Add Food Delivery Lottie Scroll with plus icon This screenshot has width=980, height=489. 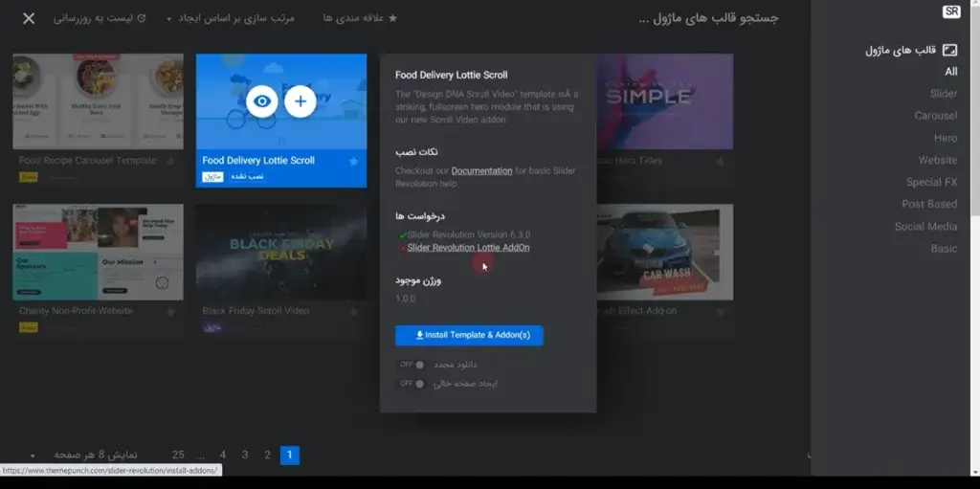300,101
